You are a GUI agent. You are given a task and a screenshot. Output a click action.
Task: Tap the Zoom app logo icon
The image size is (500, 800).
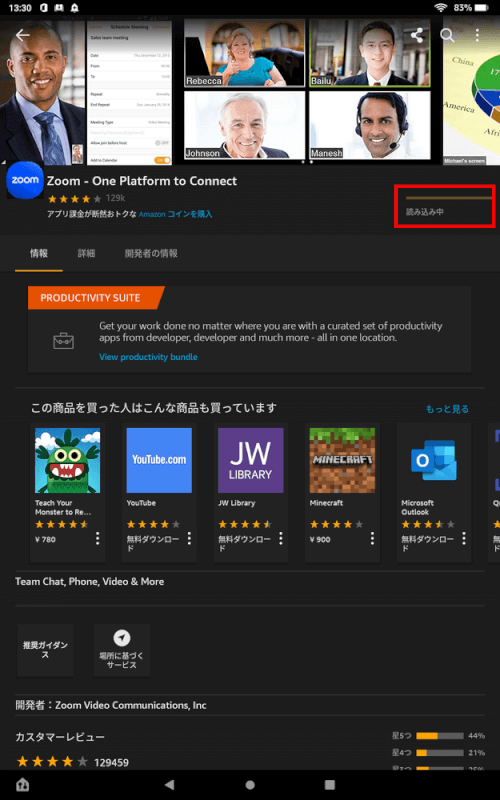[x=25, y=180]
